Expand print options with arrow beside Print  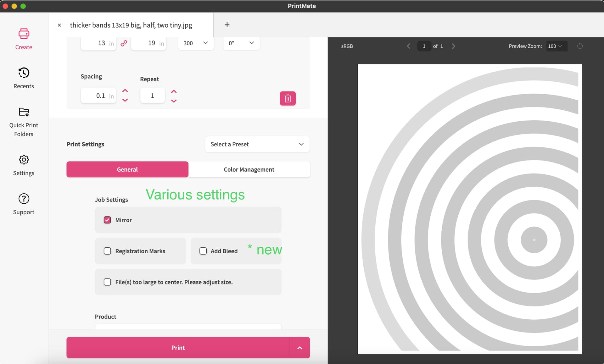coord(299,348)
